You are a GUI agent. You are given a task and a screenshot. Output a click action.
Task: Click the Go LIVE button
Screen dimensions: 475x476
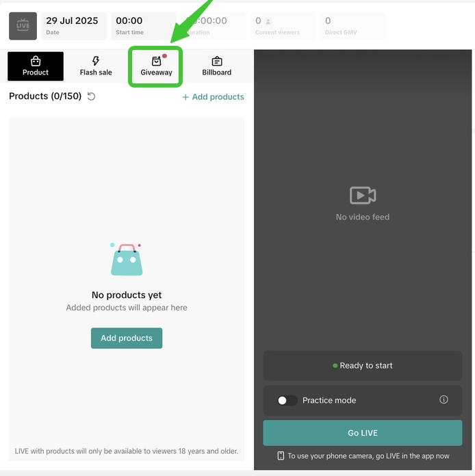[363, 433]
